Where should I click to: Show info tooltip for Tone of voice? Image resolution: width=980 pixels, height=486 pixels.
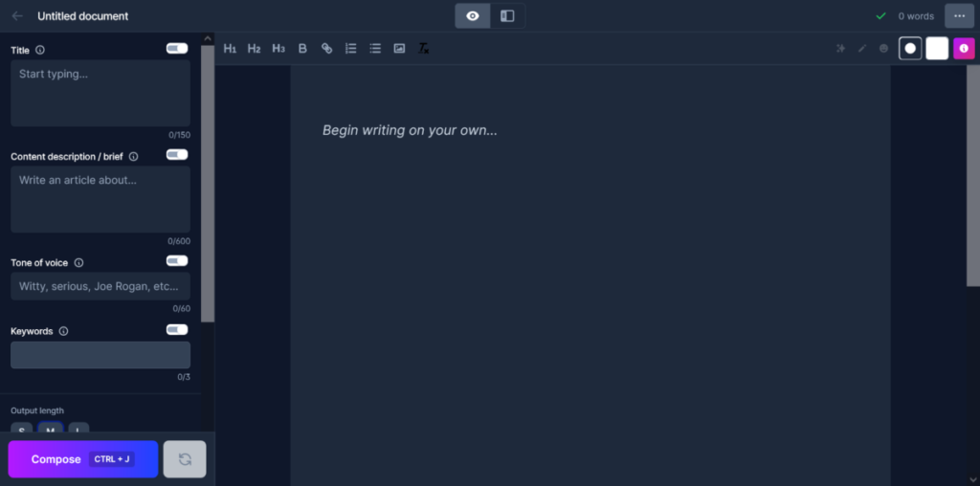78,262
